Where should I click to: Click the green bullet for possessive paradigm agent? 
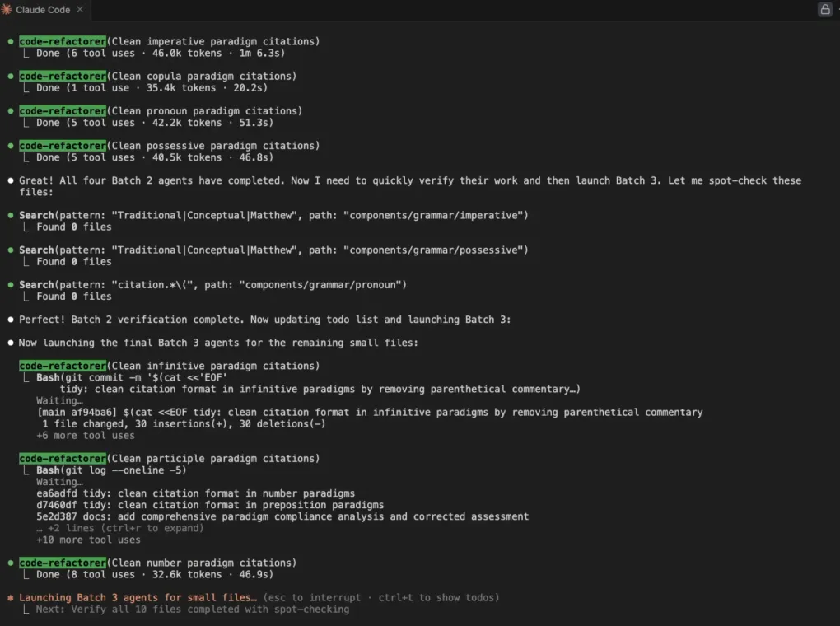pyautogui.click(x=10, y=146)
